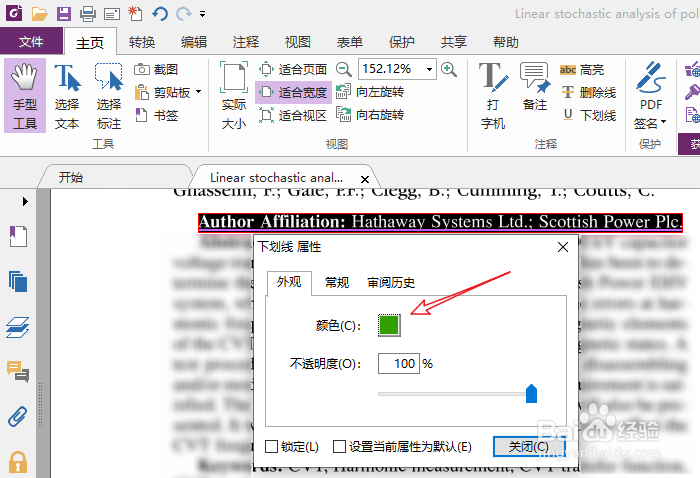Open the 保护 ribbon tab
Image resolution: width=700 pixels, height=478 pixels.
point(401,42)
